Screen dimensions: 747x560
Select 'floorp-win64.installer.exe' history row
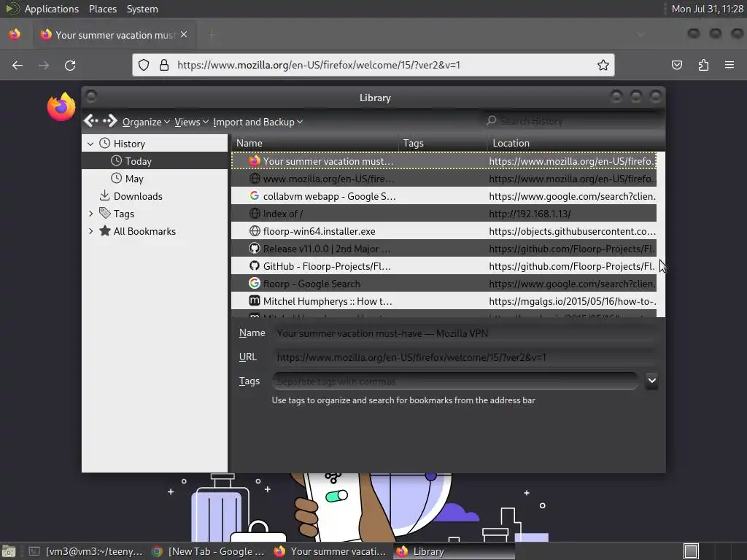coord(444,231)
